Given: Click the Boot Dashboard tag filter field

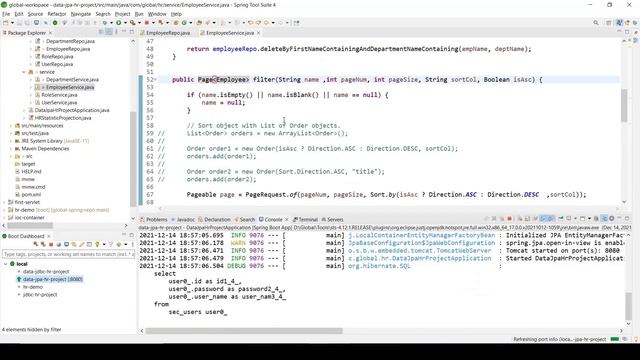Looking at the screenshot, I should coord(68,254).
